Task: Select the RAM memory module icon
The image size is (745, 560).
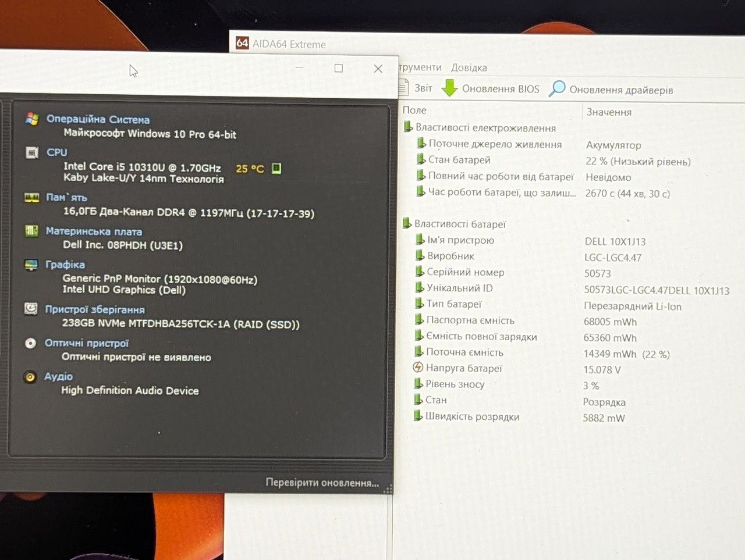Action: (x=31, y=197)
